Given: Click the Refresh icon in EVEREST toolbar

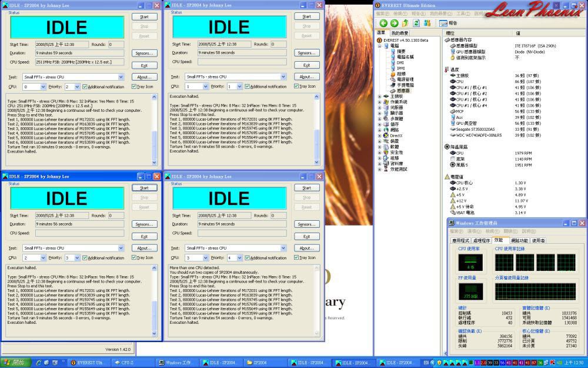Looking at the screenshot, I should pyautogui.click(x=416, y=24).
